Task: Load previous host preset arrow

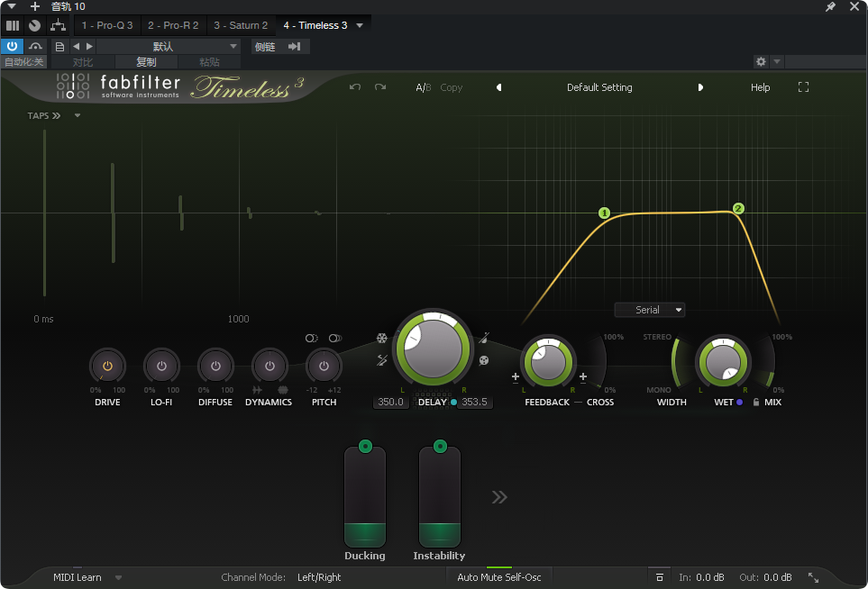Action: (77, 47)
